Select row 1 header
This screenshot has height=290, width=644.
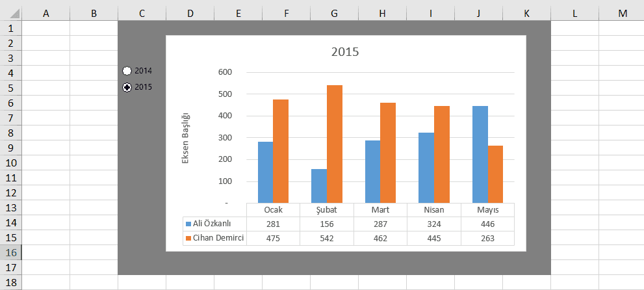tap(11, 29)
